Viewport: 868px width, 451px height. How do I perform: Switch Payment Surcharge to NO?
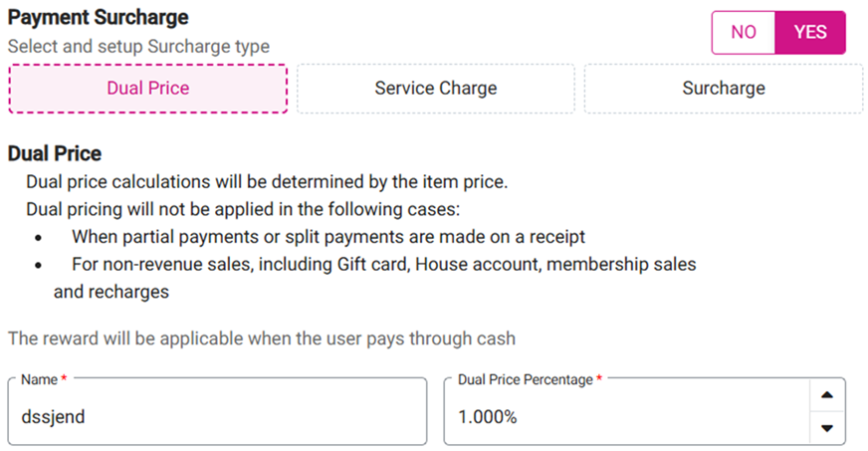click(x=744, y=32)
